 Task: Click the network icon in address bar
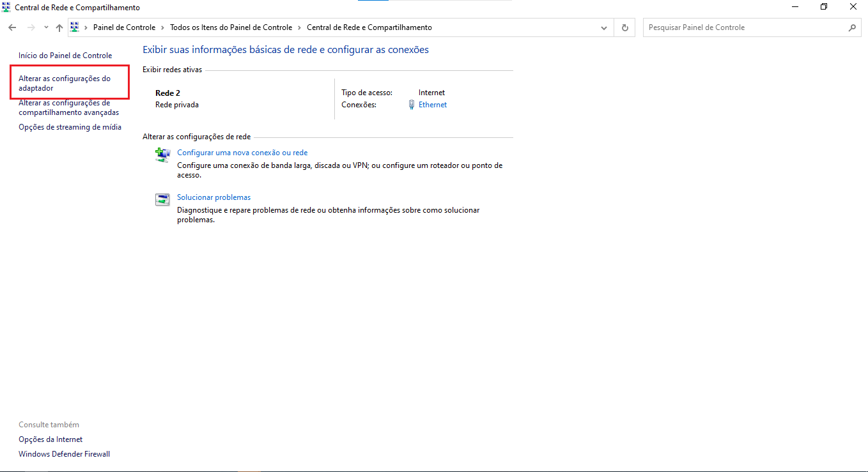[75, 27]
